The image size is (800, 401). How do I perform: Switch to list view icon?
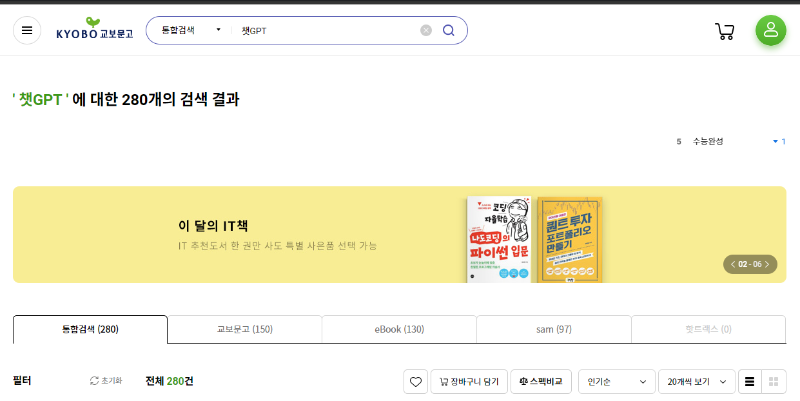click(x=749, y=382)
